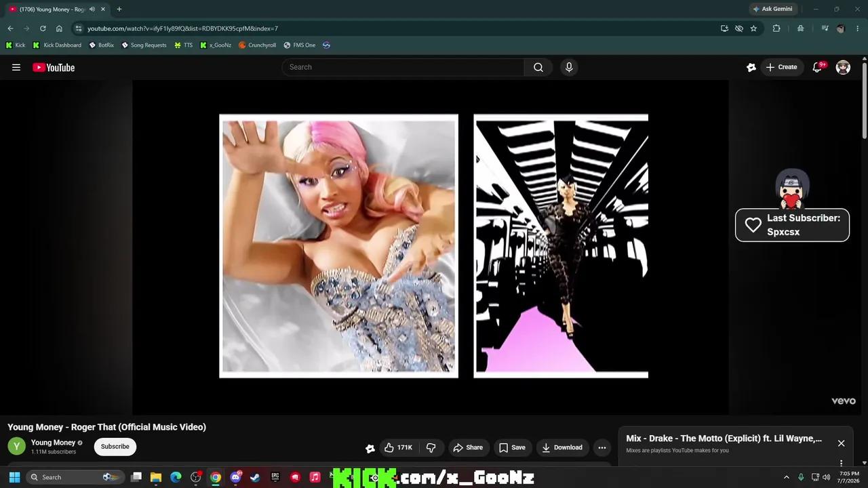Share the video

click(468, 447)
